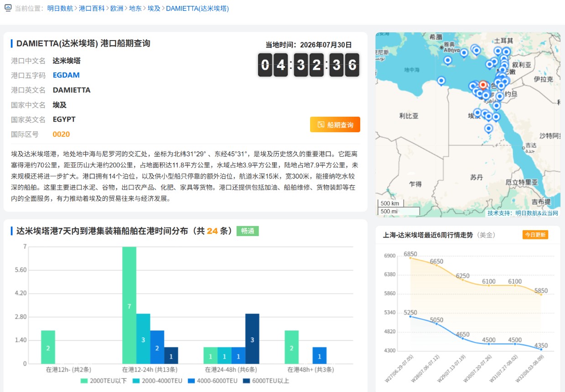The height and width of the screenshot is (392, 565).
Task: Click the 2000TEU以下 bar in 在港12h-
Action: click(48, 347)
